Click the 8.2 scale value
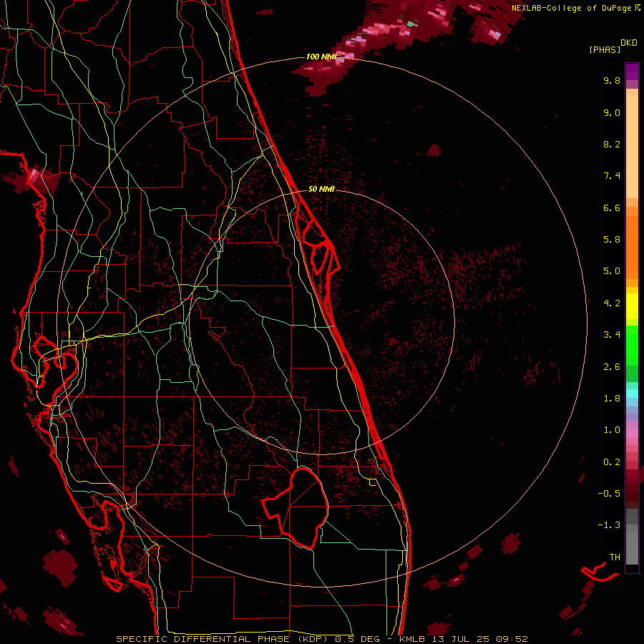This screenshot has width=644, height=644. point(612,144)
